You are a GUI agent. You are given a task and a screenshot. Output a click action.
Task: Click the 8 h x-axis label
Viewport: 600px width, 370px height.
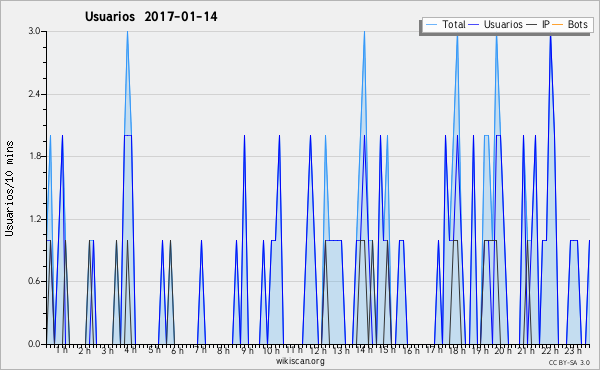coord(223,350)
